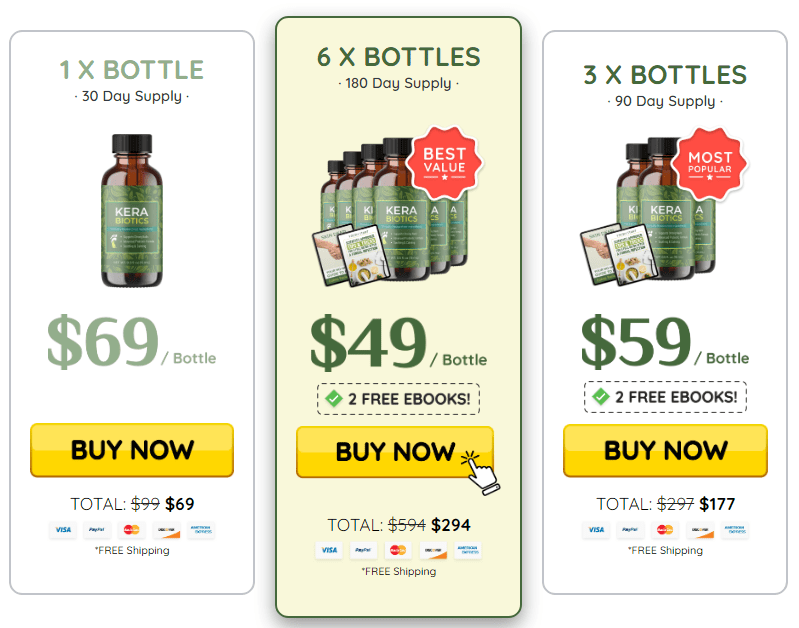The height and width of the screenshot is (628, 799).
Task: Click the 6 X BOTTLES heading
Action: pyautogui.click(x=398, y=57)
